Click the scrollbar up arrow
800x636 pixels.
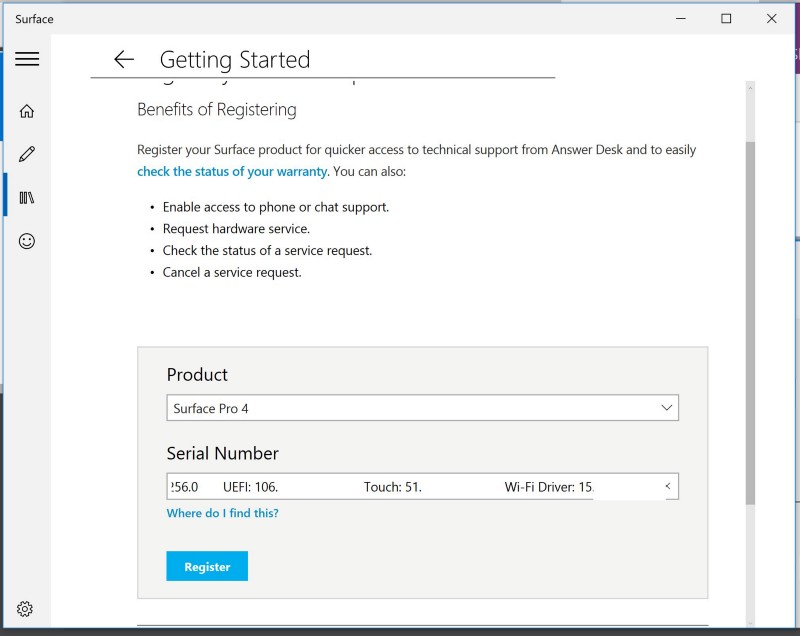point(750,88)
